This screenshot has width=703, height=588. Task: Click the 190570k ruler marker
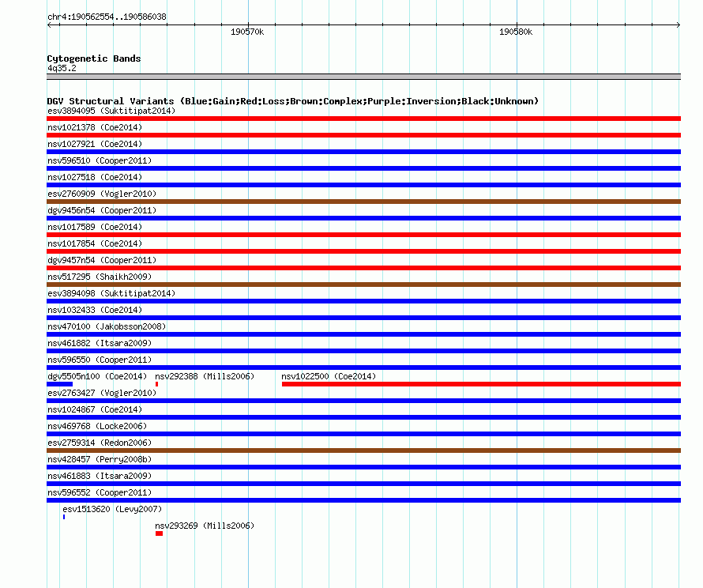[x=247, y=32]
